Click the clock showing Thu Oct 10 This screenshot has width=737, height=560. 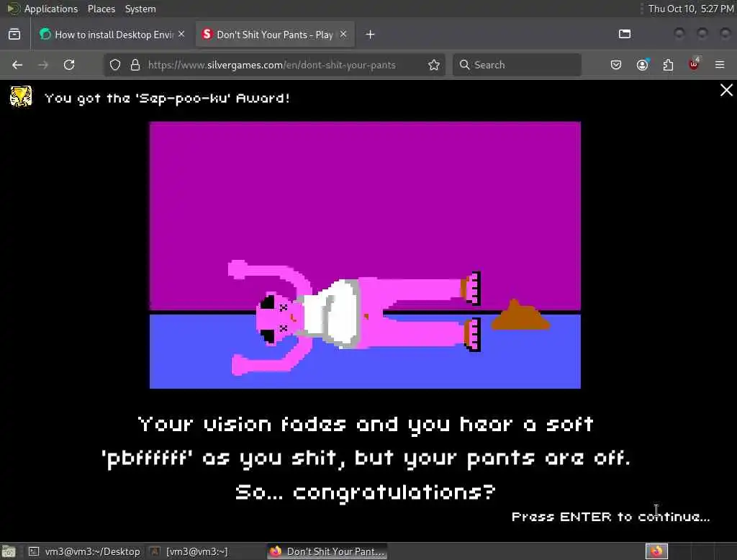click(x=690, y=9)
